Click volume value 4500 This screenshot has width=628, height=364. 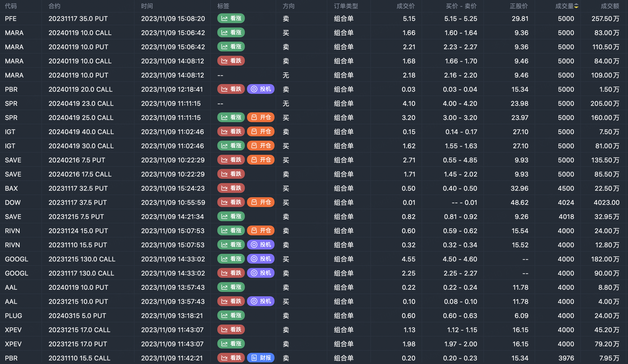pos(566,188)
